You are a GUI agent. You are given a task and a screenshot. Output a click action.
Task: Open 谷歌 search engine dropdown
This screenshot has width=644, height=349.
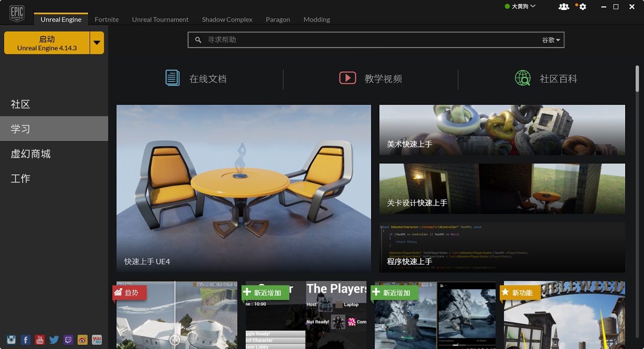(x=551, y=40)
